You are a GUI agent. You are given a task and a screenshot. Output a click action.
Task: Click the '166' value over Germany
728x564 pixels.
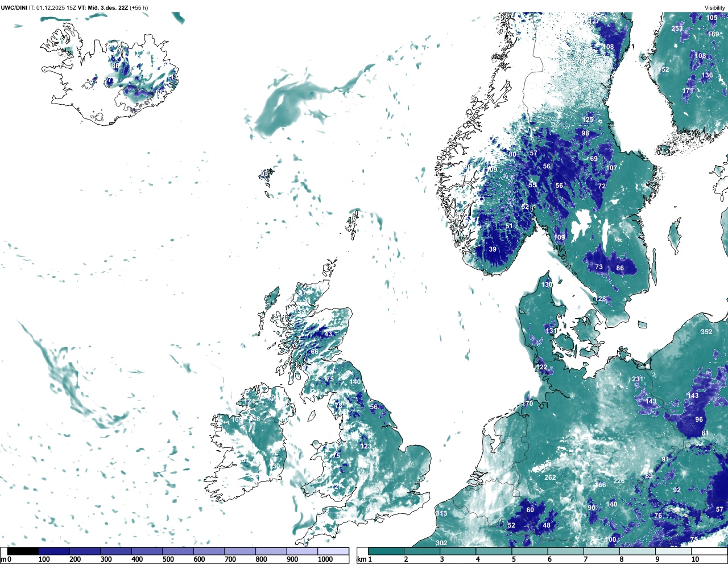tap(601, 485)
